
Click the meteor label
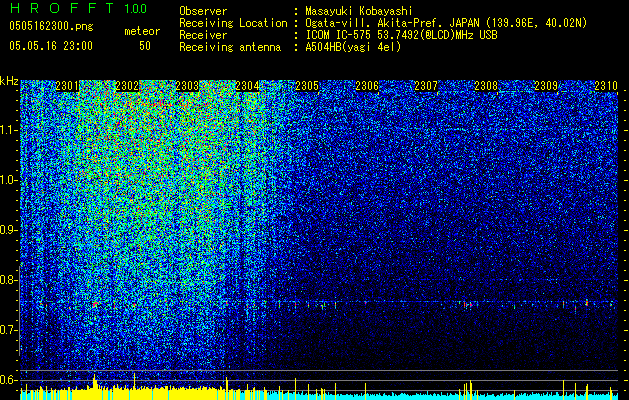(x=142, y=31)
